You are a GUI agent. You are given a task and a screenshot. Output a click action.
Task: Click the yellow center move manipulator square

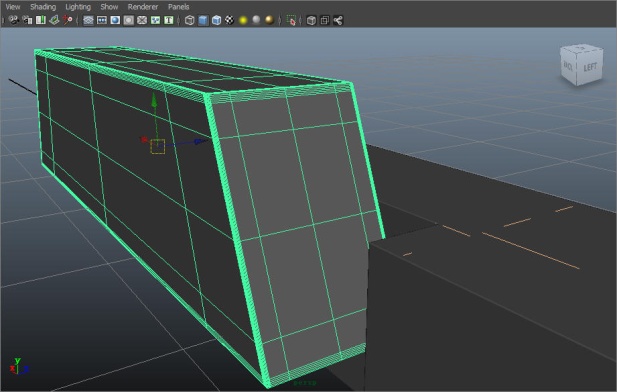[157, 146]
